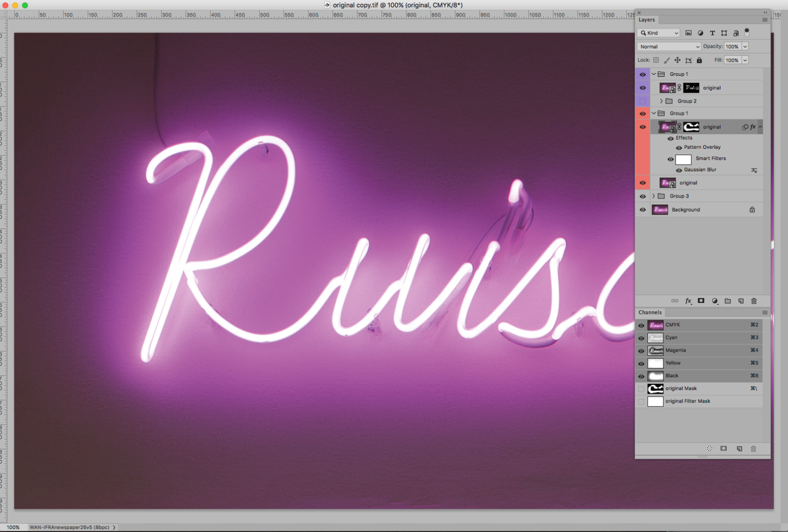Screen dimensions: 788x532
Task: Expand Group 2 folder arrow
Action: (661, 101)
